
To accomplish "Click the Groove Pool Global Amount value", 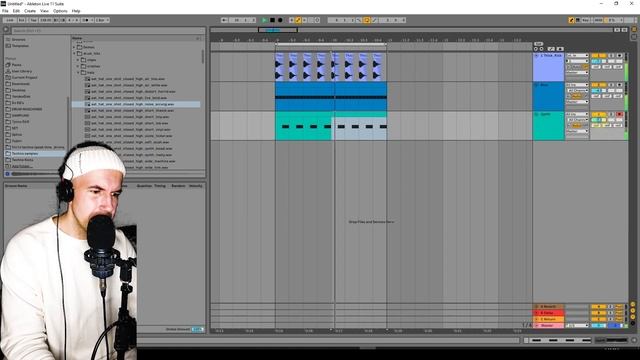I will click(x=197, y=329).
